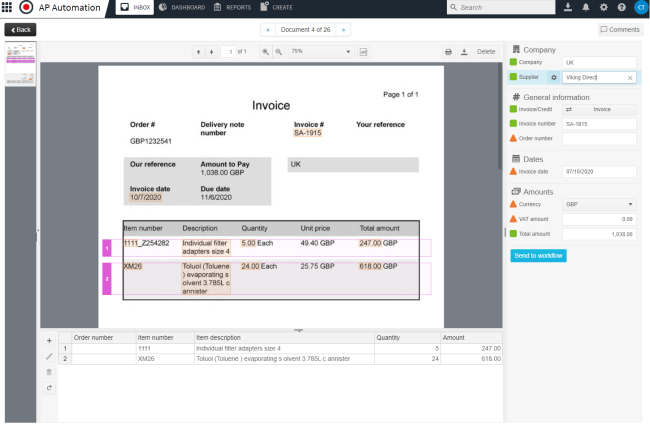Open the 75% zoom level dropdown
The width and height of the screenshot is (650, 429).
(321, 52)
